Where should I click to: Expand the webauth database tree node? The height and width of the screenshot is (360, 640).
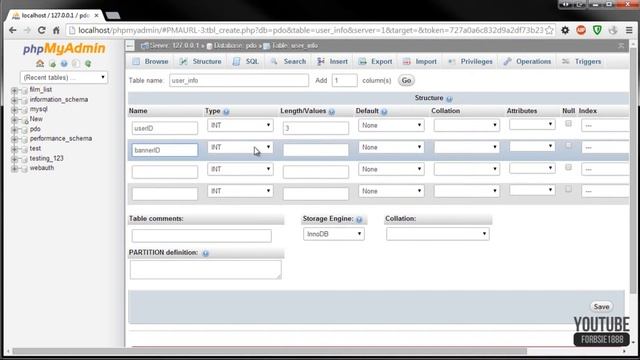tap(14, 168)
